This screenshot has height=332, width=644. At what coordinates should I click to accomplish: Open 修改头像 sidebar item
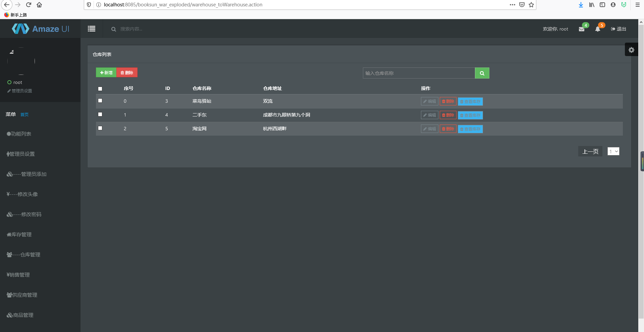(x=22, y=194)
